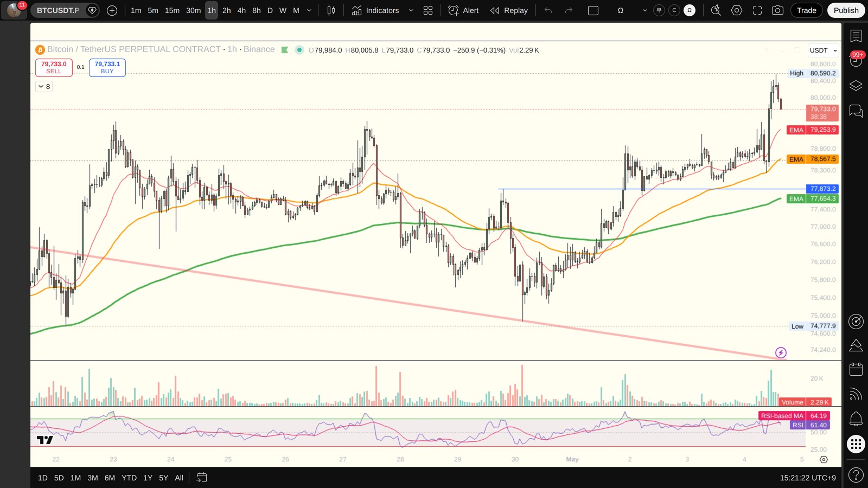Image resolution: width=868 pixels, height=488 pixels.
Task: Click the 79,733.1 BUY button
Action: coord(107,67)
